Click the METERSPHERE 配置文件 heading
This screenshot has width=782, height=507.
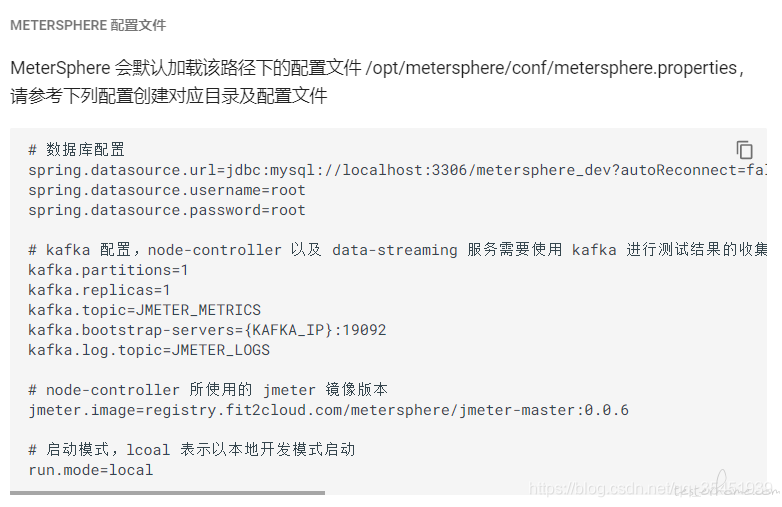[x=88, y=25]
